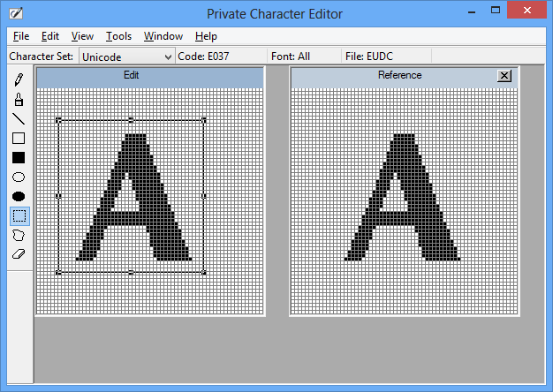Select the Freeform Selection tool
553x392 pixels.
[19, 236]
